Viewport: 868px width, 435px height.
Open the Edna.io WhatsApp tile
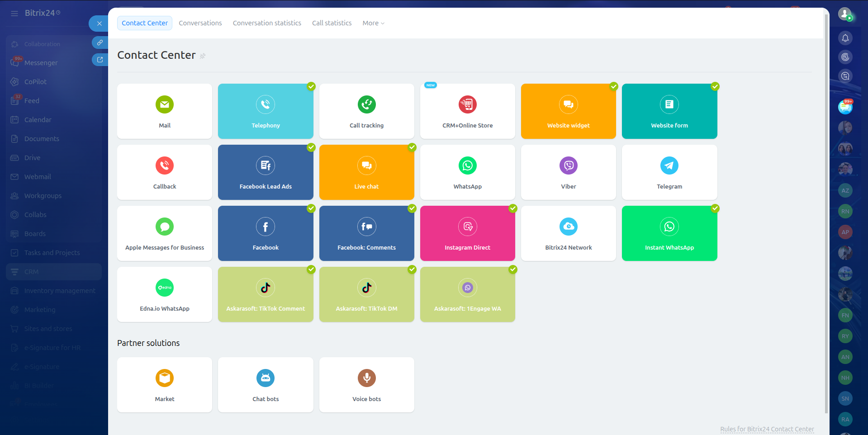point(165,294)
